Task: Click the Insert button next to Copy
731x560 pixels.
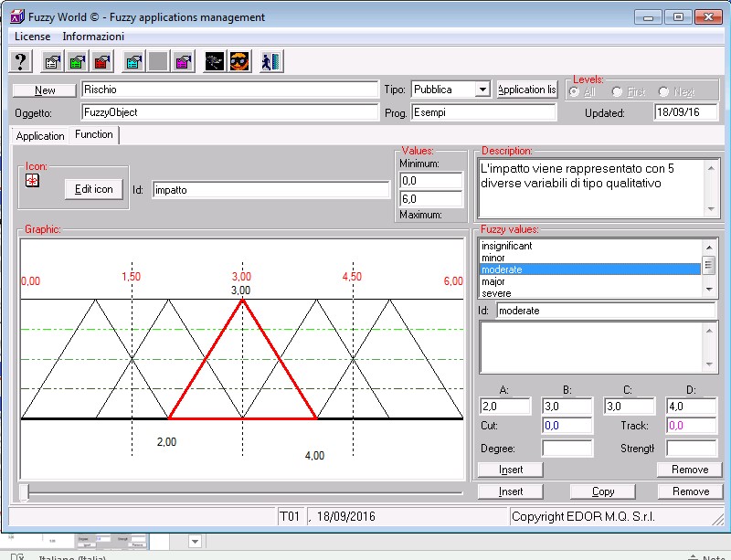Action: (x=511, y=491)
